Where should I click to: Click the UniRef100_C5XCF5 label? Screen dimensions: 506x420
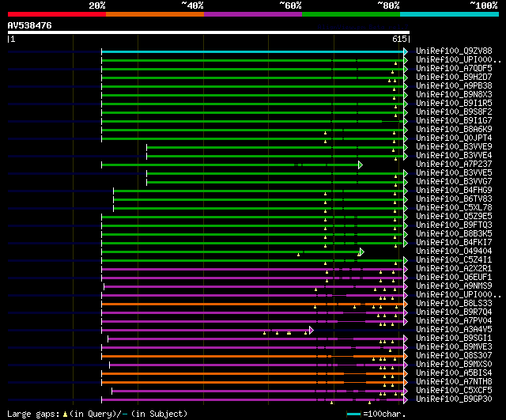tap(454, 391)
